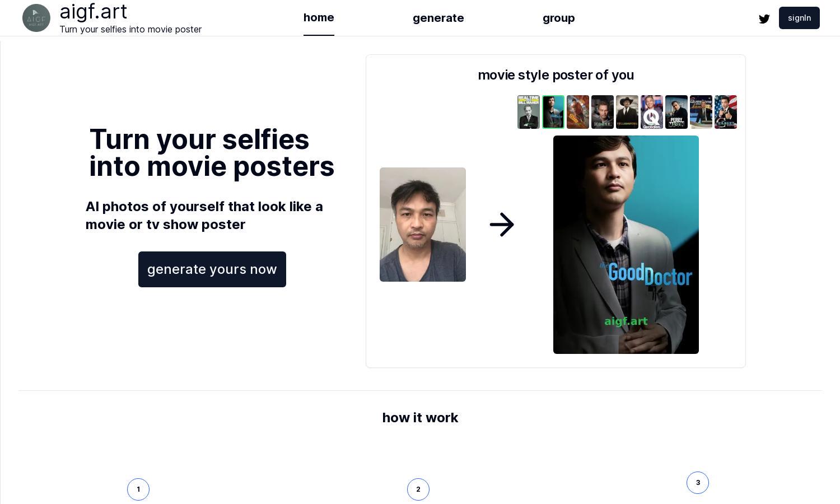Select Real Time Bill Maher poster thumbnail
This screenshot has width=840, height=504.
pyautogui.click(x=529, y=112)
